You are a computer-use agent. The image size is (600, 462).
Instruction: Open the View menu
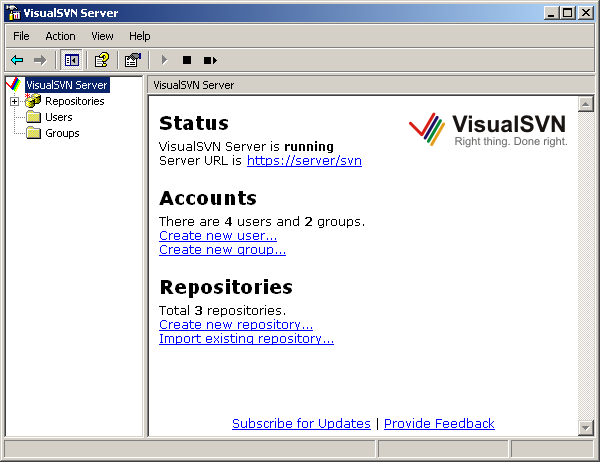pos(102,36)
